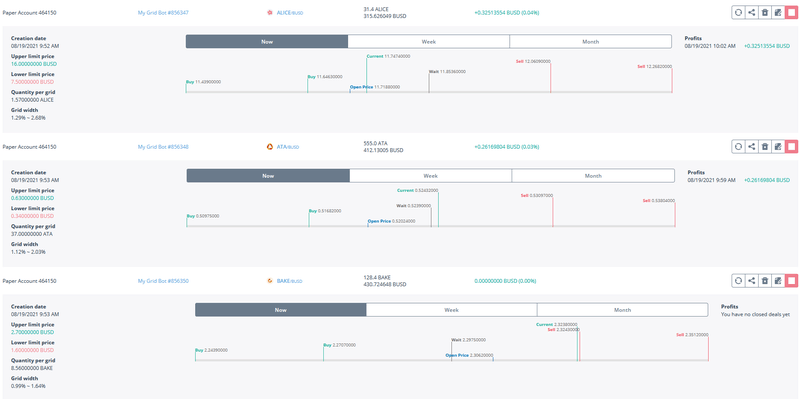Switch ALICE chart to Month tab

(590, 42)
